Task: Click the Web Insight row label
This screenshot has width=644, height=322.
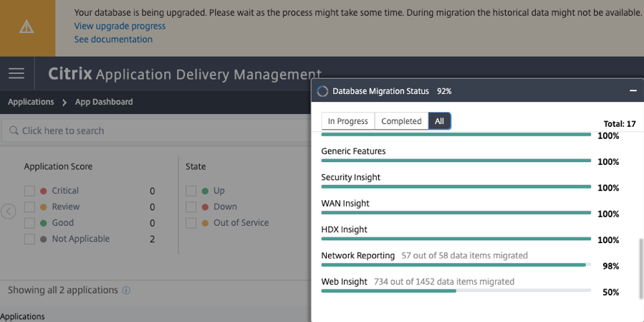Action: [x=344, y=282]
